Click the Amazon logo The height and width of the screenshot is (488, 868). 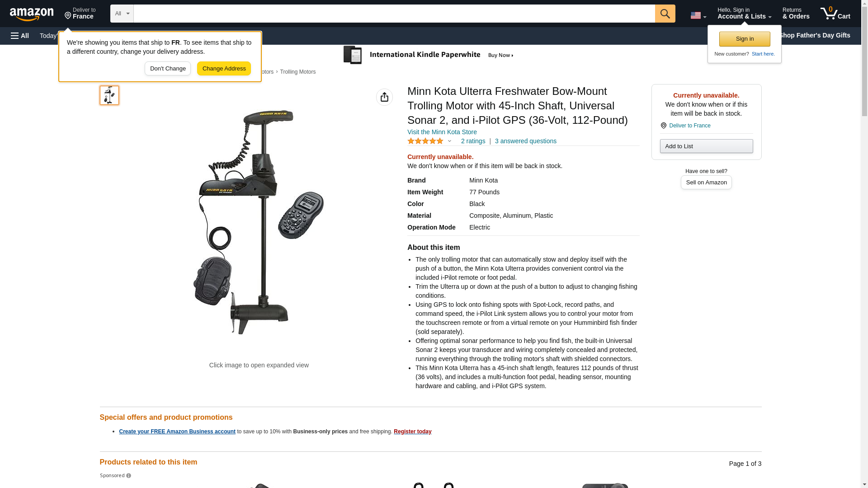pyautogui.click(x=32, y=14)
